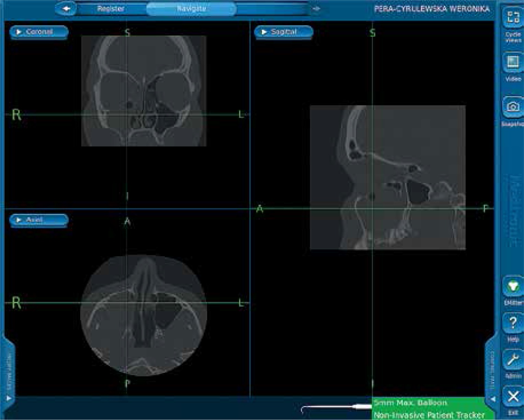Click the forward arrow right of Navigate
The height and width of the screenshot is (420, 524).
coord(316,9)
